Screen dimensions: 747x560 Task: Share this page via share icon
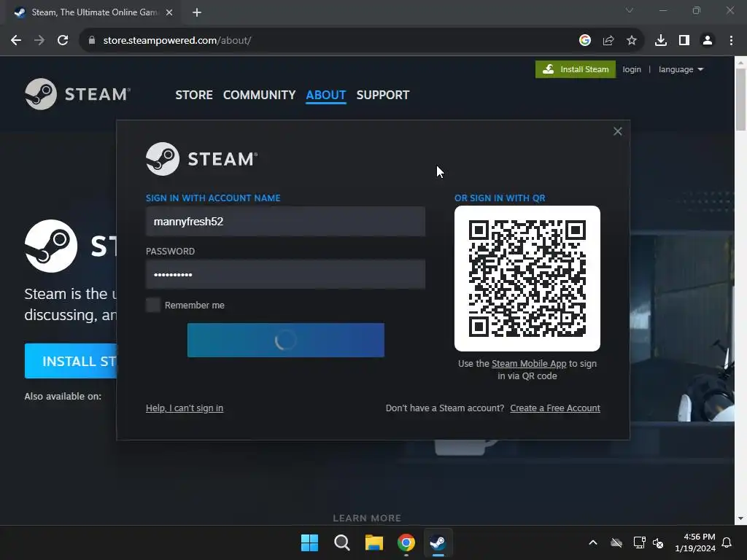[608, 41]
